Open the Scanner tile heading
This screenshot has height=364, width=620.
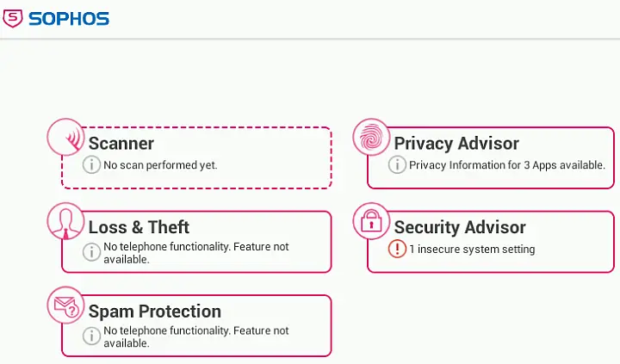click(121, 143)
